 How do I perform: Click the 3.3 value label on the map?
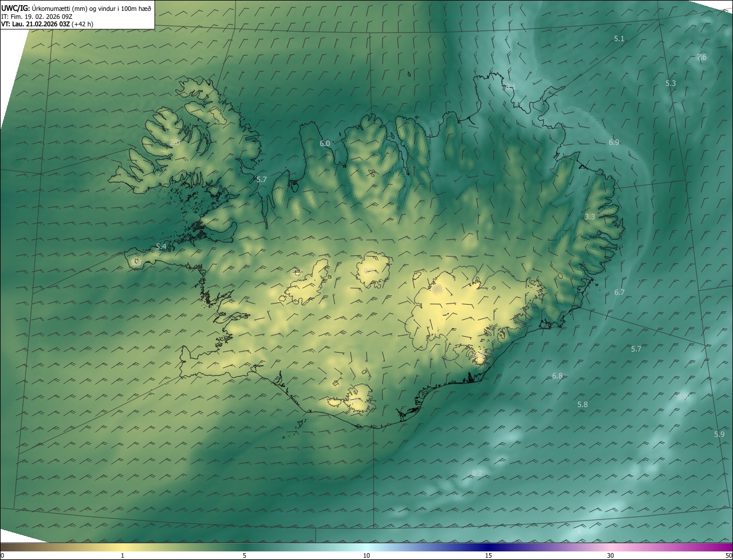(590, 216)
